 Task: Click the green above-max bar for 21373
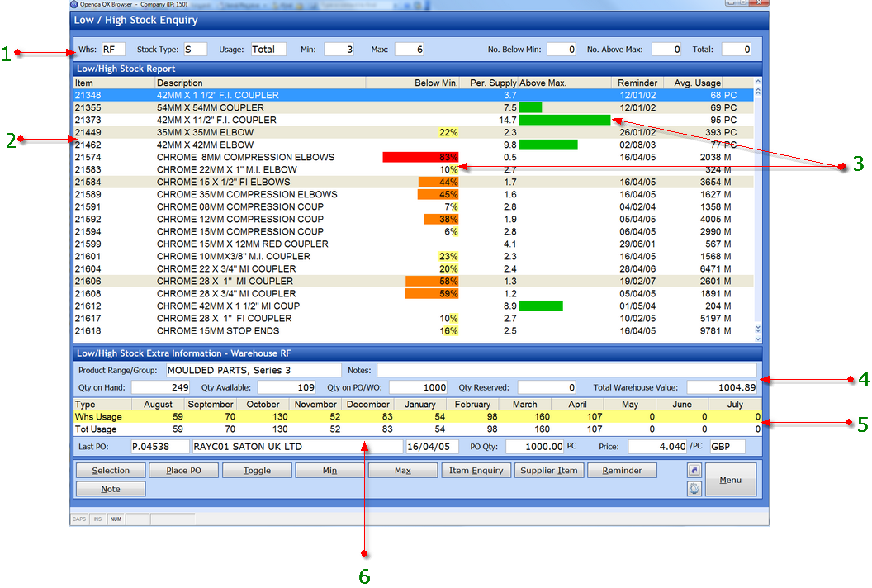click(565, 120)
